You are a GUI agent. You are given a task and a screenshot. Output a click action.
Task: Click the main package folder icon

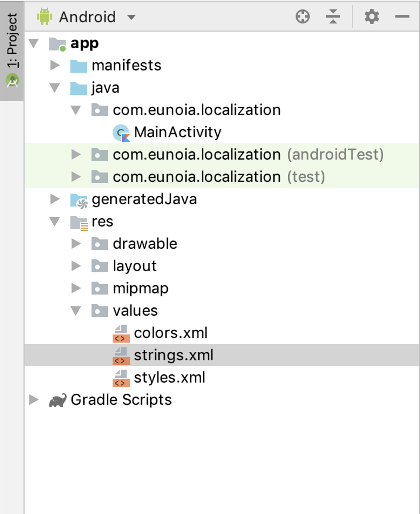(100, 110)
